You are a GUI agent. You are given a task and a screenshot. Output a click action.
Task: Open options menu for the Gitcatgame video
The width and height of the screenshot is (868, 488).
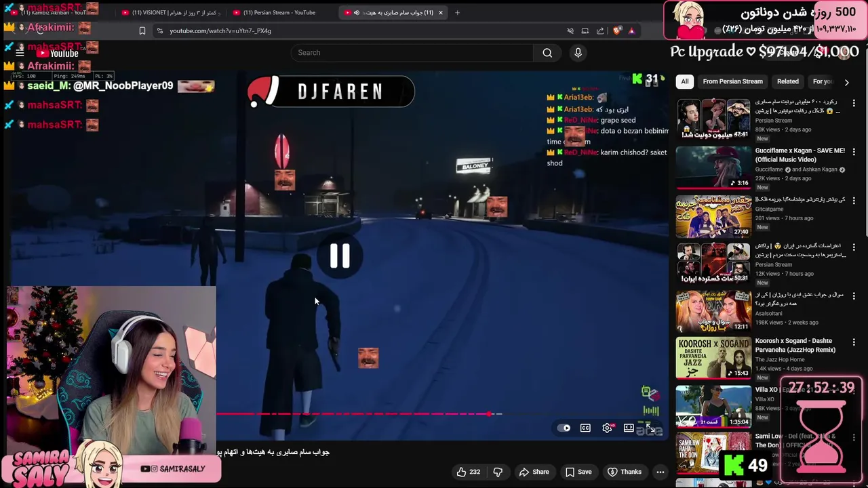854,201
